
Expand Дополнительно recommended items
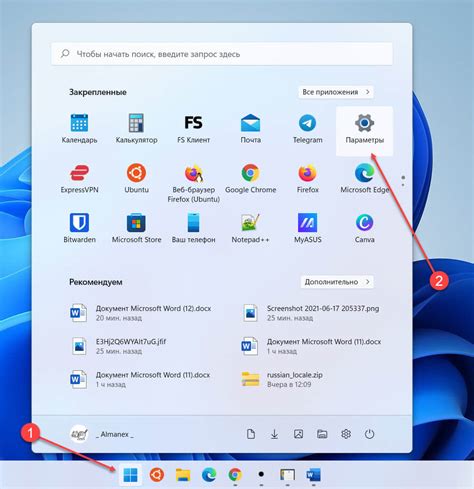click(x=337, y=282)
